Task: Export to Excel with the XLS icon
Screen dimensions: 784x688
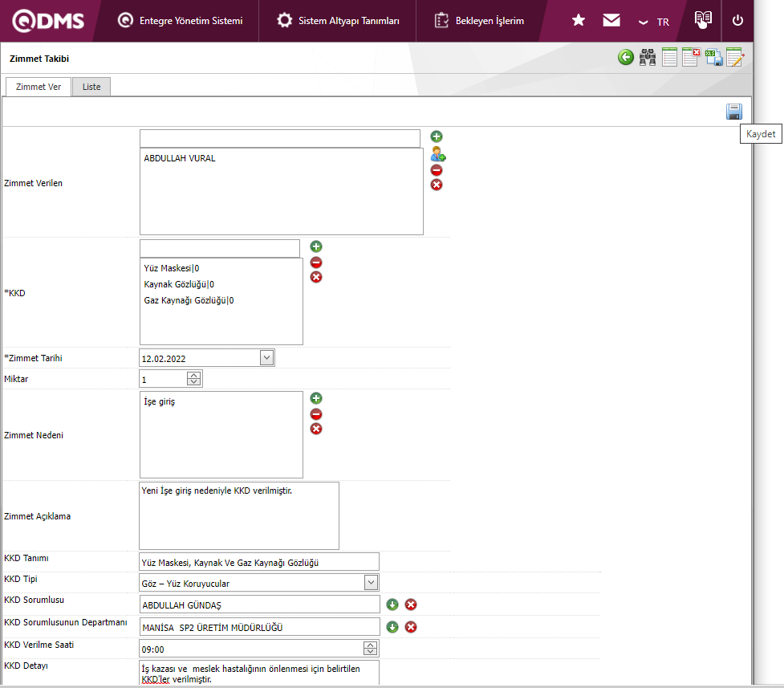Action: click(x=714, y=58)
